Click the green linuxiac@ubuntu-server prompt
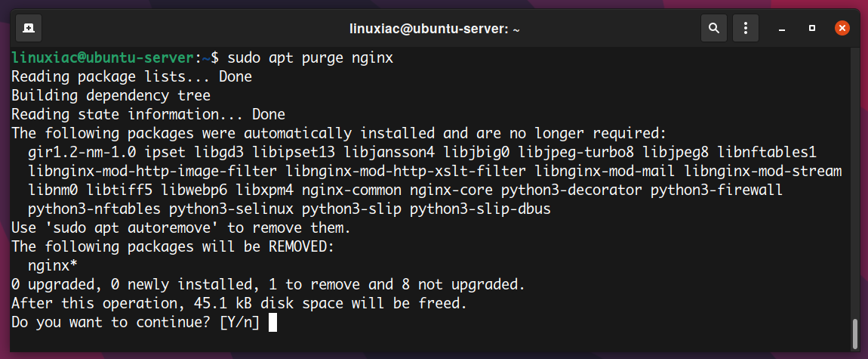Screen dimensions: 868x359 103,57
